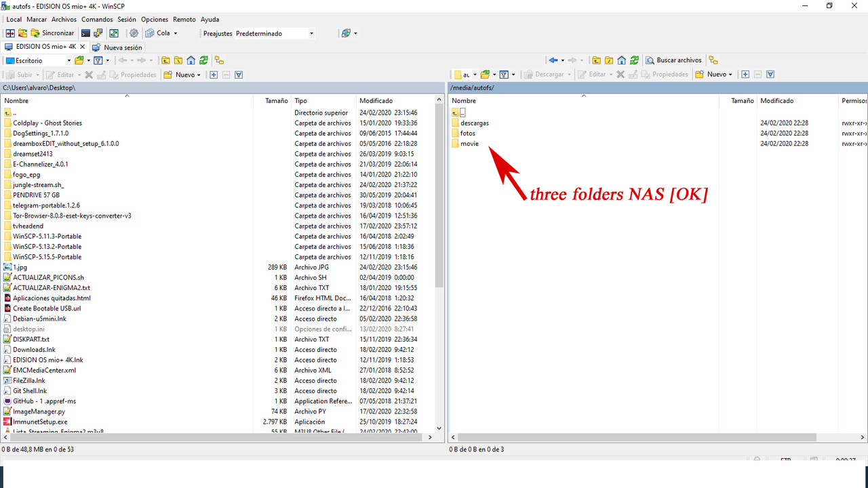Open directory icon in local panel
This screenshot has width=868, height=488.
(79, 60)
